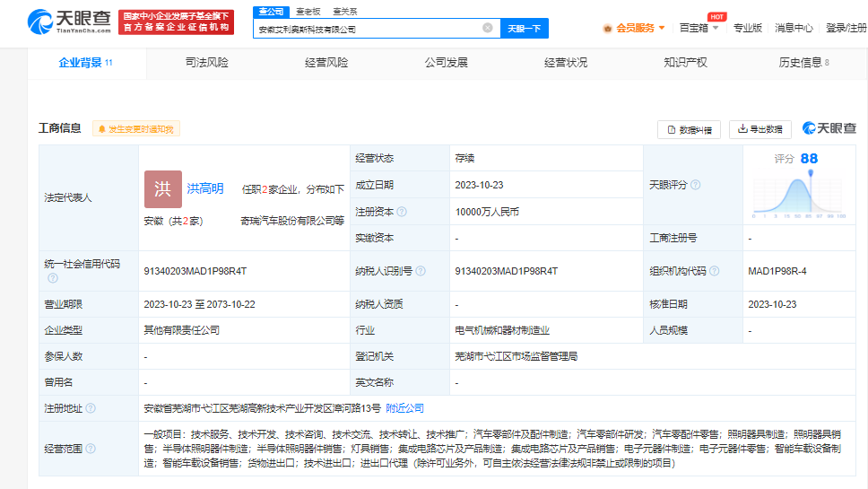Open the 百宝箱 dropdown menu
The height and width of the screenshot is (489, 868).
pyautogui.click(x=699, y=28)
